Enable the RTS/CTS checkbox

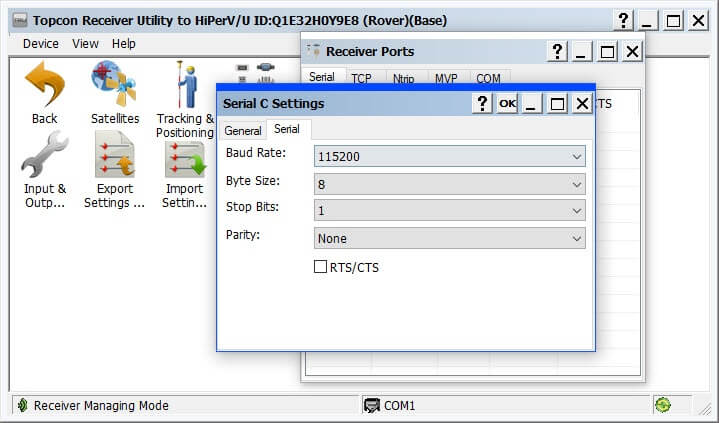[321, 267]
